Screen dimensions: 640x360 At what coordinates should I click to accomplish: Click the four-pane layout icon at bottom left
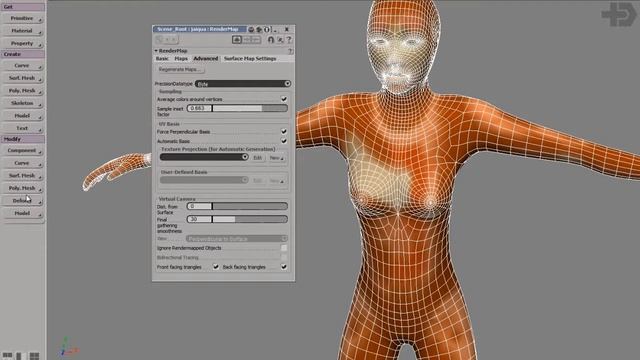point(35,356)
